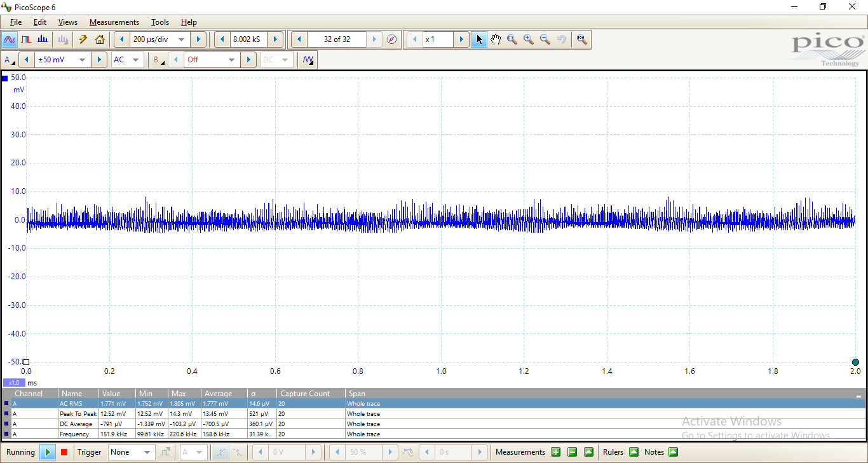The image size is (868, 463).
Task: Click the Capture Count column header
Action: pos(311,394)
